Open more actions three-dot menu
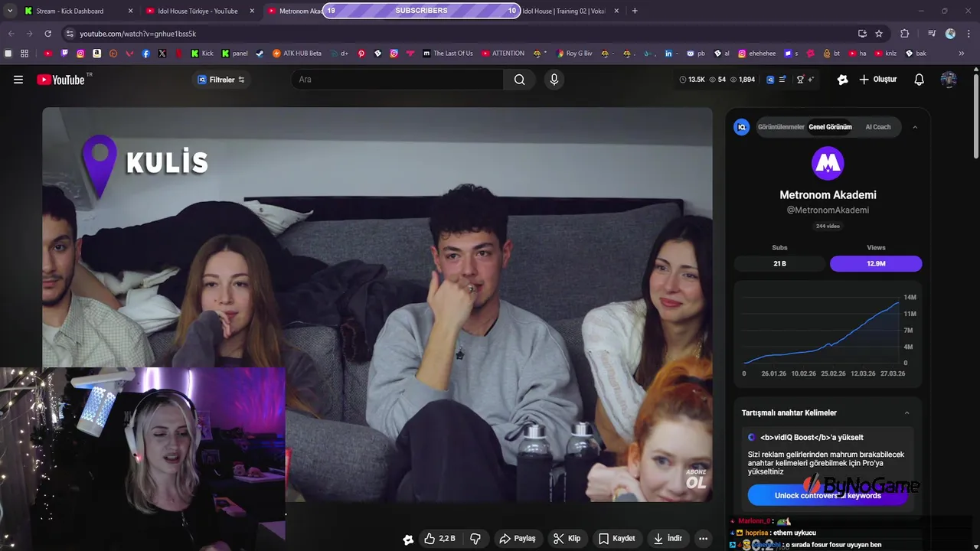 703,539
